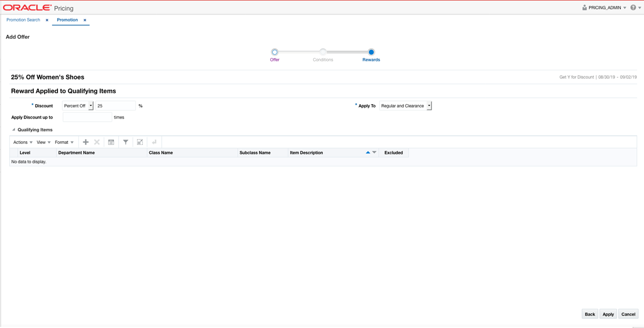Click the wrap arrow icon in the toolbar
Image resolution: width=644 pixels, height=328 pixels.
pos(154,142)
